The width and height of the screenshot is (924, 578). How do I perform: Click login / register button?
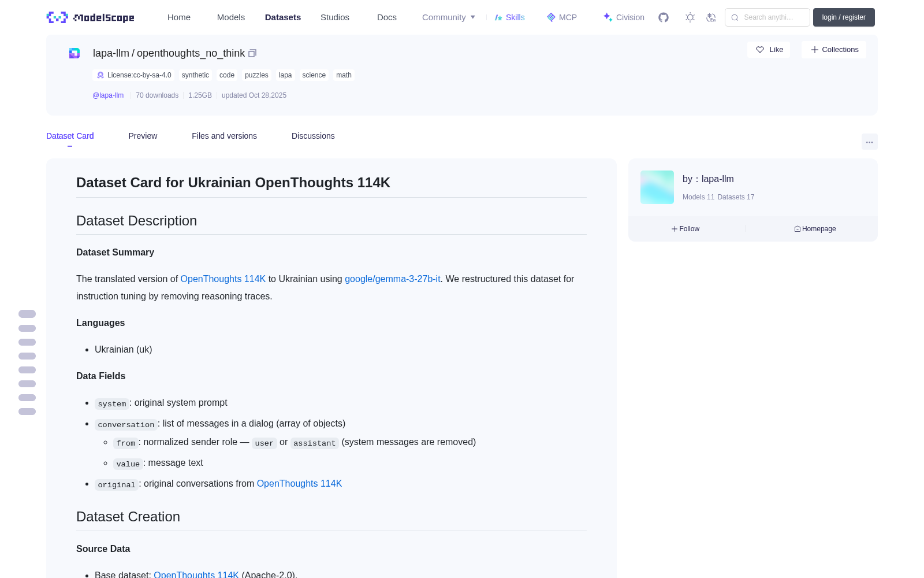(x=844, y=17)
